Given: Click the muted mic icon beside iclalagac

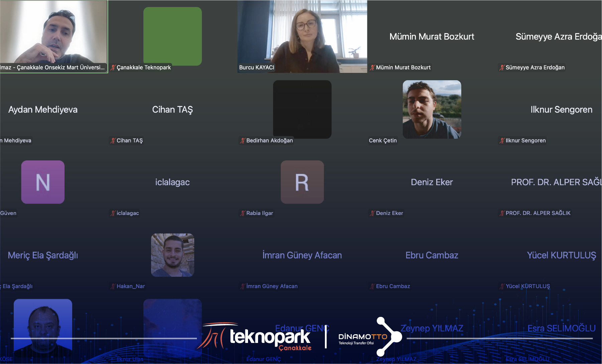Looking at the screenshot, I should [x=113, y=213].
